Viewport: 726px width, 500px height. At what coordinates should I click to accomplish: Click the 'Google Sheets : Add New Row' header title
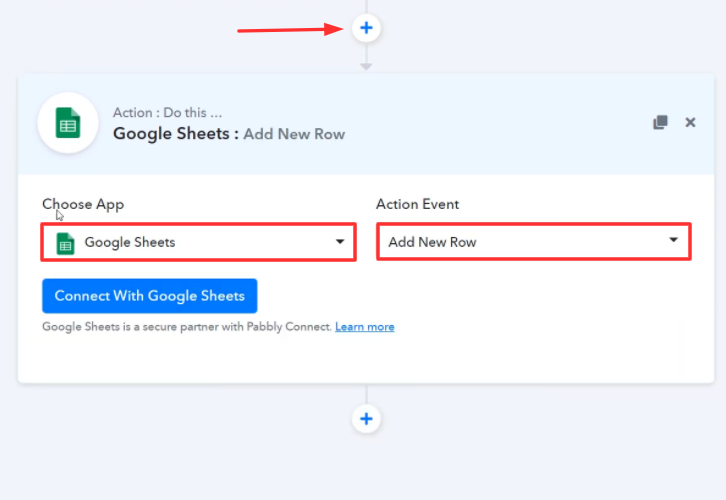point(229,134)
